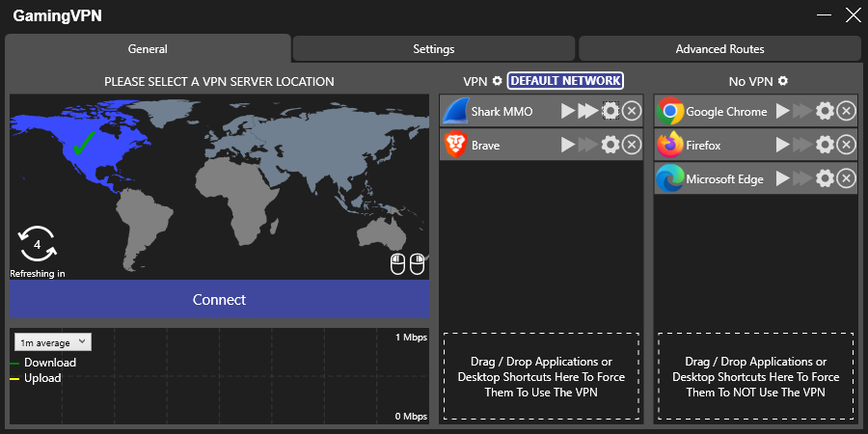Open Firefox gear settings
868x434 pixels.
pyautogui.click(x=825, y=146)
